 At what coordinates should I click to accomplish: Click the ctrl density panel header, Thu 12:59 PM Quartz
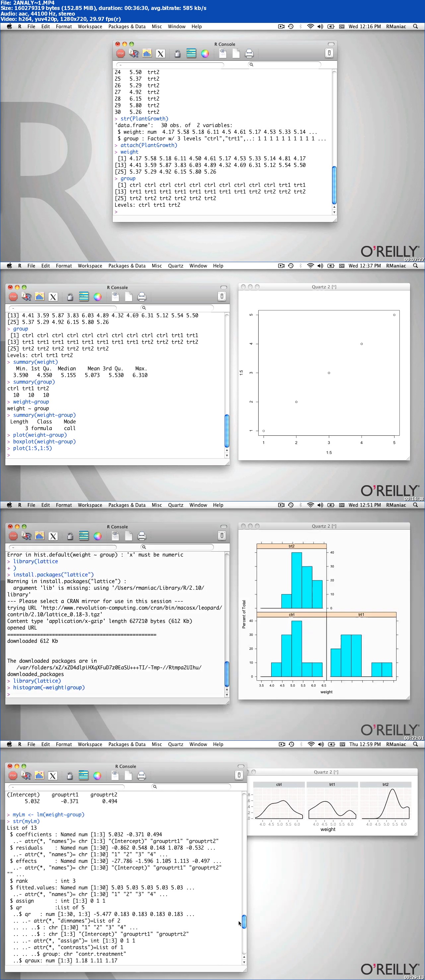pos(279,785)
